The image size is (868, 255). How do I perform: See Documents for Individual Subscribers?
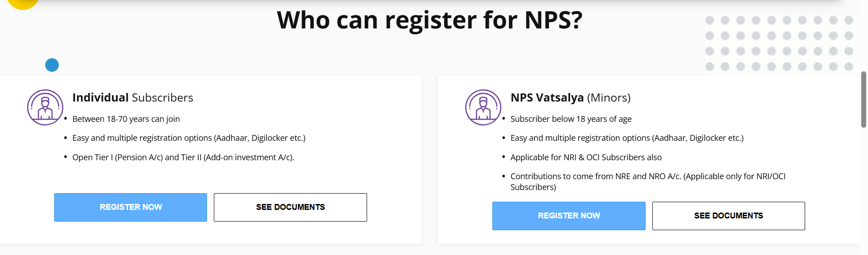tap(290, 207)
